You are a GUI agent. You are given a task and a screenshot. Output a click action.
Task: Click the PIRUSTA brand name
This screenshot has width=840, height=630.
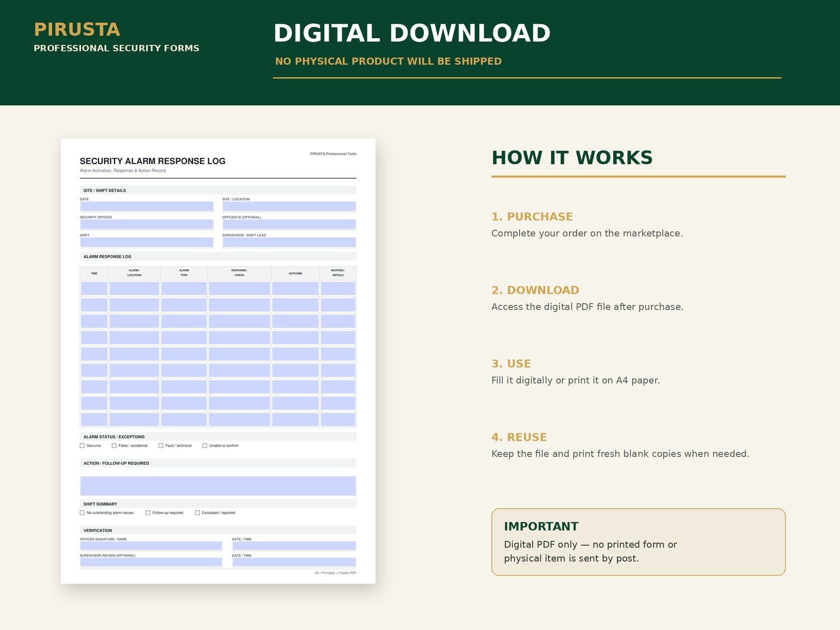[x=77, y=29]
